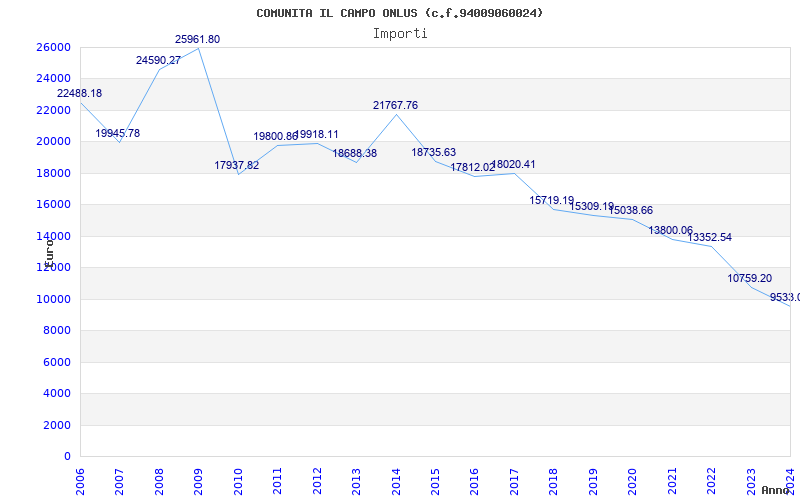The width and height of the screenshot is (800, 500).
Task: Click the 10759.20 data label
Action: (x=749, y=279)
